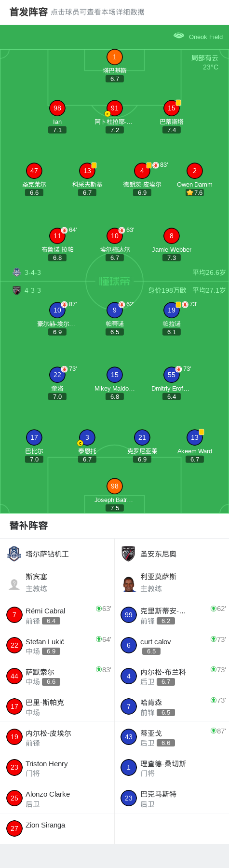Select bench player Triston Henry

coord(57,768)
